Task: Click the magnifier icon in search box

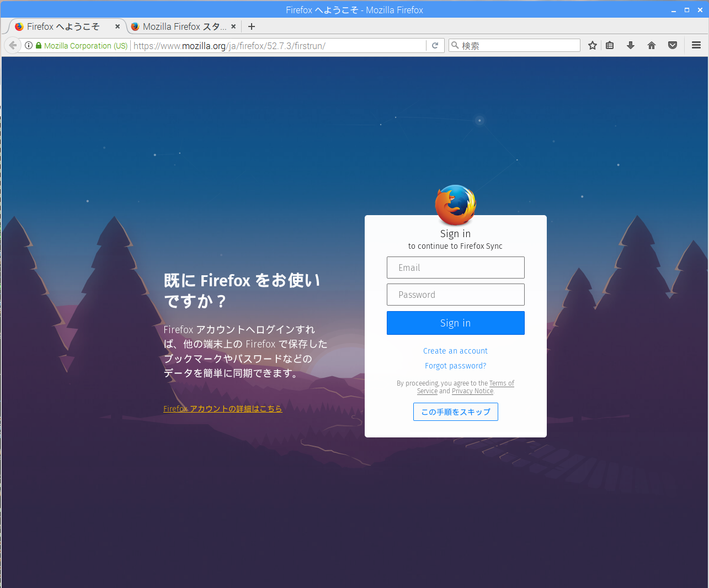Action: click(x=455, y=45)
